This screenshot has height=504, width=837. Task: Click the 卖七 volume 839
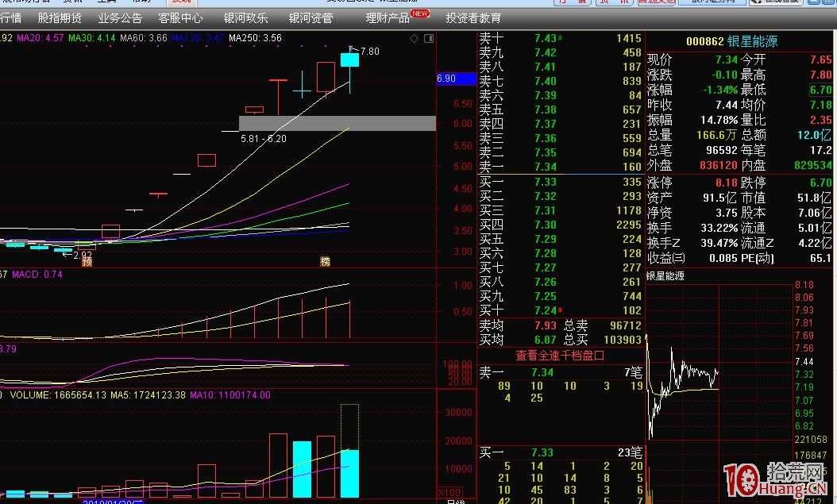(x=632, y=81)
